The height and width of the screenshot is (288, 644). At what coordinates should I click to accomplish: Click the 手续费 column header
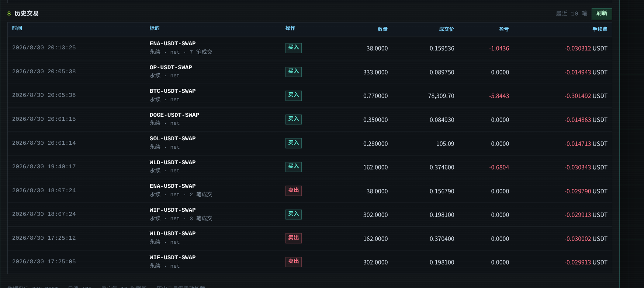pyautogui.click(x=600, y=29)
